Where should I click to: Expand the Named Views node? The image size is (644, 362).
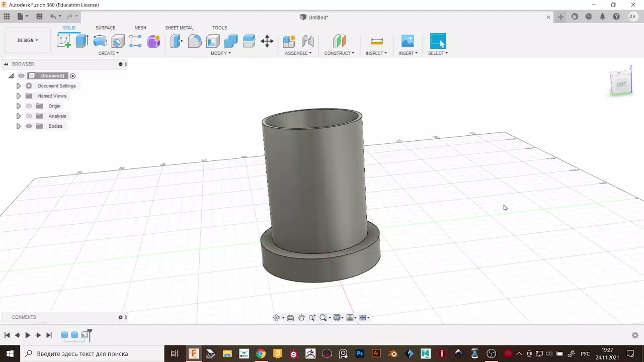[19, 96]
